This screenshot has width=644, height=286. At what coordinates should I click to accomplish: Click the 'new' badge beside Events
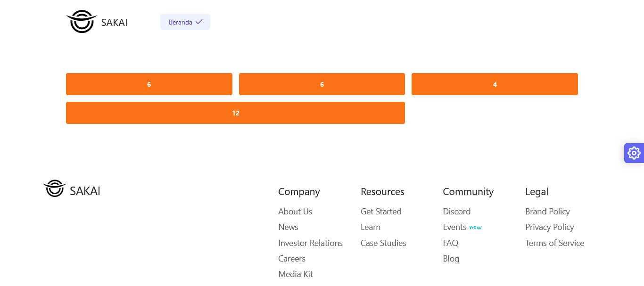click(475, 228)
